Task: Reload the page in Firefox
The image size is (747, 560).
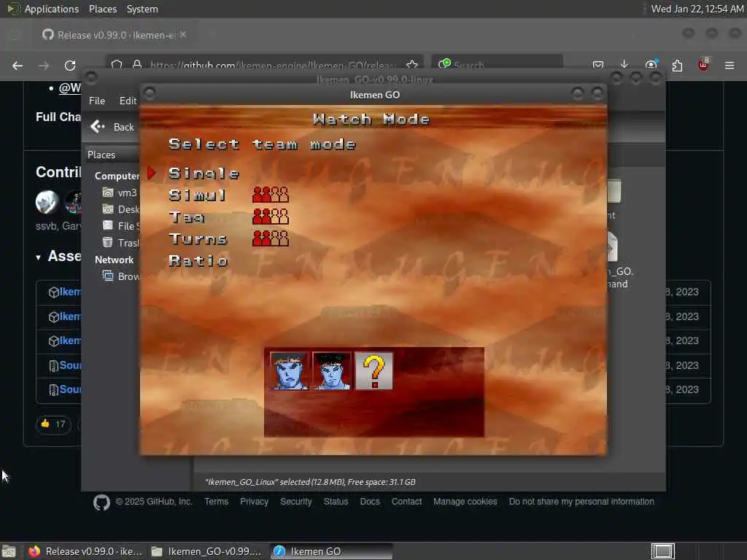Action: tap(70, 65)
